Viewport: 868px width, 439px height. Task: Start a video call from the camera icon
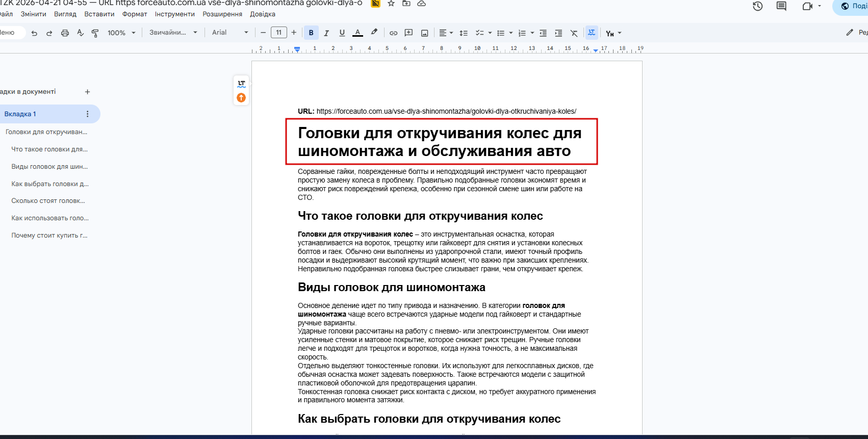pyautogui.click(x=807, y=6)
